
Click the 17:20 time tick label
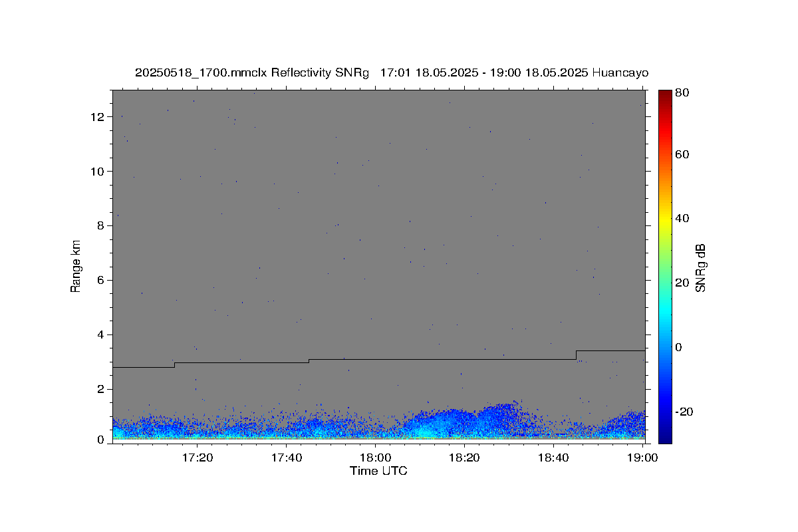click(197, 458)
